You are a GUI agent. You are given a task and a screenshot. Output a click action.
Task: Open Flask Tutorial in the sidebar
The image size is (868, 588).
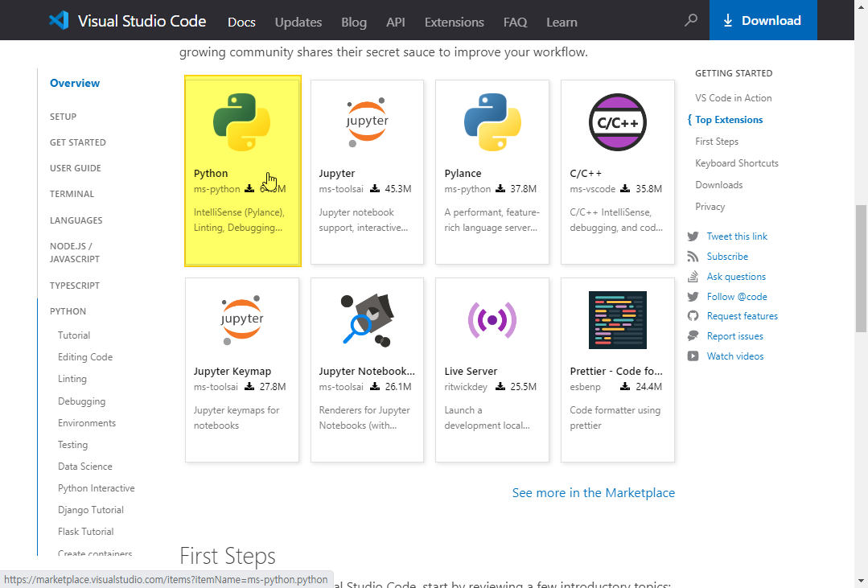pos(86,532)
